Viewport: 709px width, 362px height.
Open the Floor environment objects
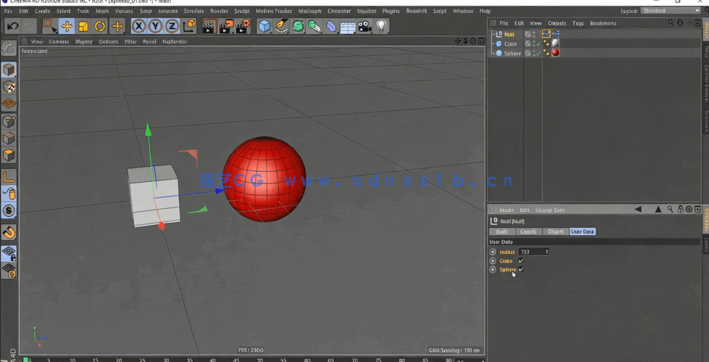tap(348, 26)
